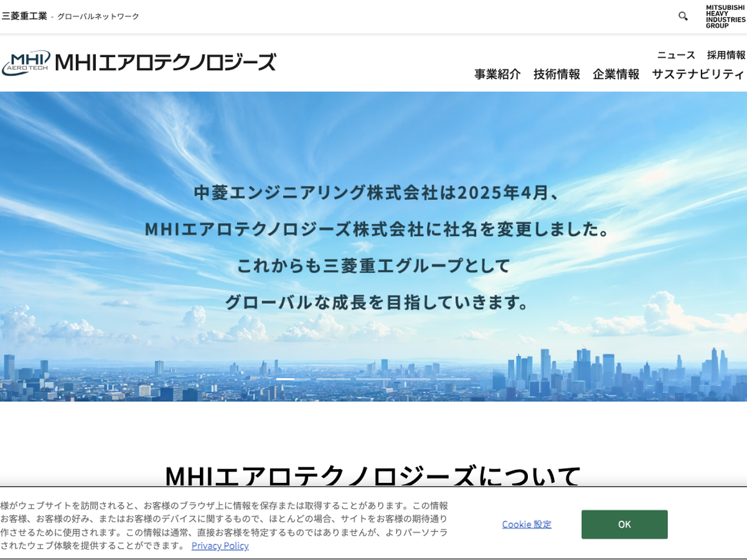The width and height of the screenshot is (747, 560).
Task: Click the search magnifier icon
Action: [x=683, y=16]
